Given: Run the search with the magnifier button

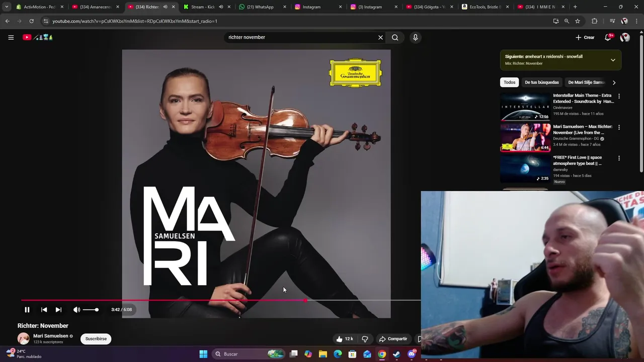Looking at the screenshot, I should point(395,37).
